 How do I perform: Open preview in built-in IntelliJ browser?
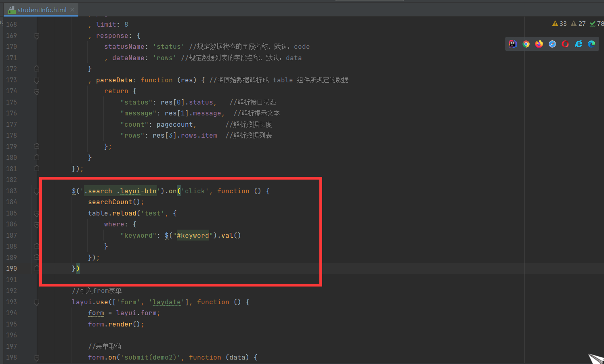513,44
